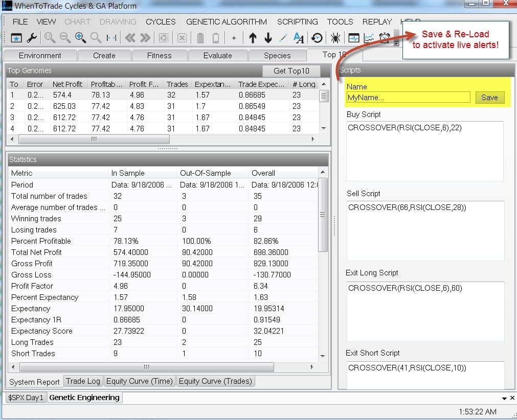Open the Trade Log tab
517x420 pixels.
pyautogui.click(x=83, y=381)
